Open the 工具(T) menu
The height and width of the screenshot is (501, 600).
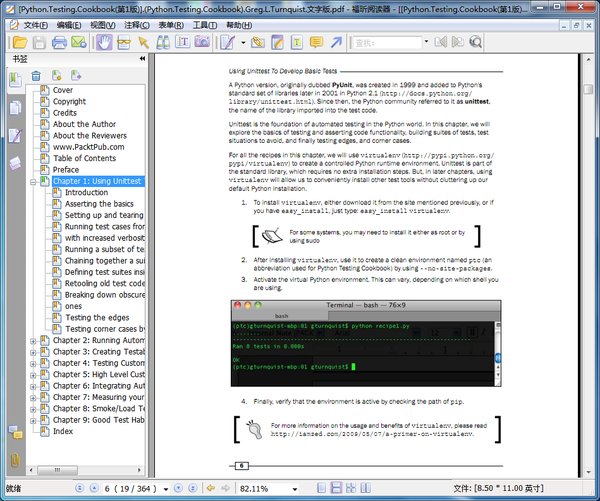pyautogui.click(x=205, y=25)
